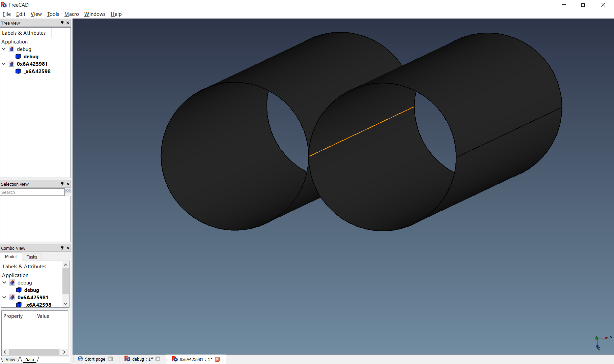Undock the Tree view panel via float icon
The image size is (614, 364).
click(x=62, y=23)
